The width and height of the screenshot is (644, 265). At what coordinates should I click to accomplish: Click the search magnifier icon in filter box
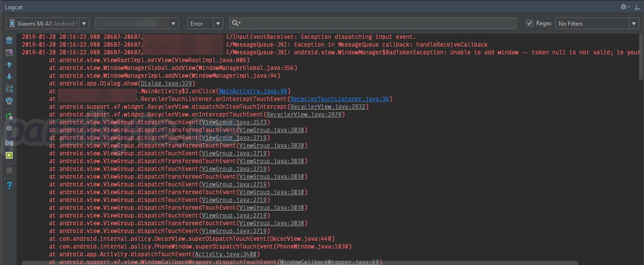[x=236, y=23]
